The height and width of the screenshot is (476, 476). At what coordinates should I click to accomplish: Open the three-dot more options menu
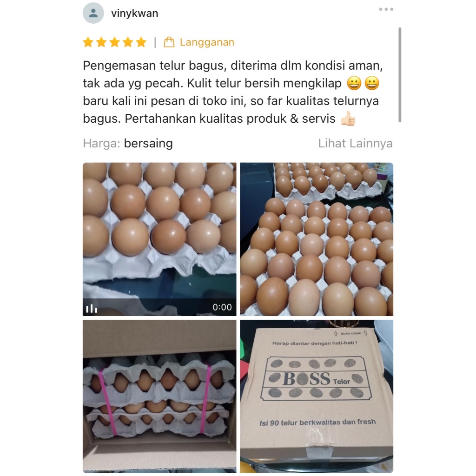pyautogui.click(x=386, y=9)
